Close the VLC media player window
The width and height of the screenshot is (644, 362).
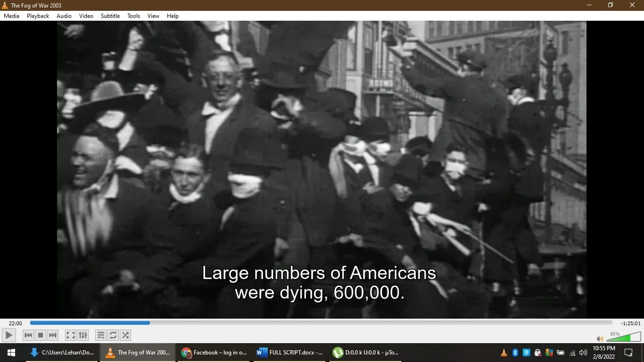point(632,5)
